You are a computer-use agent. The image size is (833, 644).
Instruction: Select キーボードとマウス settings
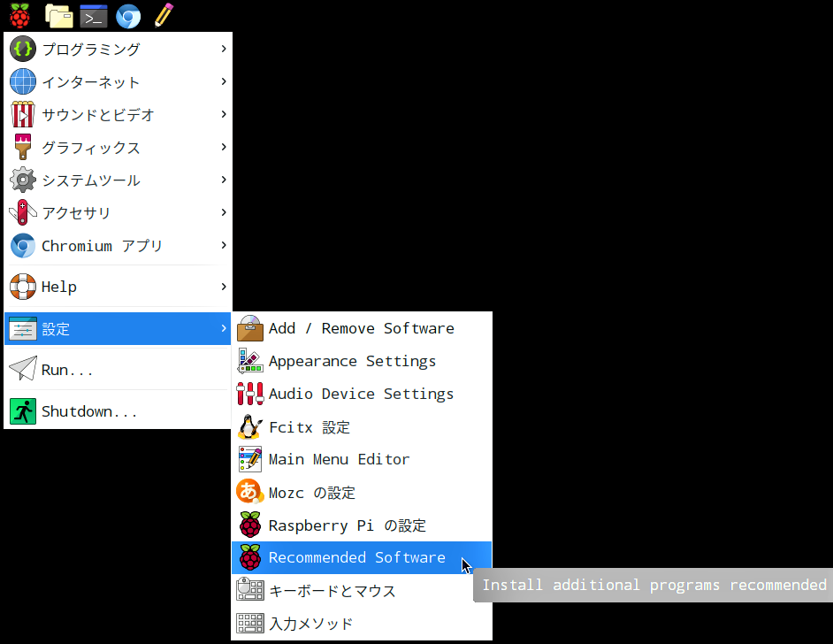click(x=362, y=590)
